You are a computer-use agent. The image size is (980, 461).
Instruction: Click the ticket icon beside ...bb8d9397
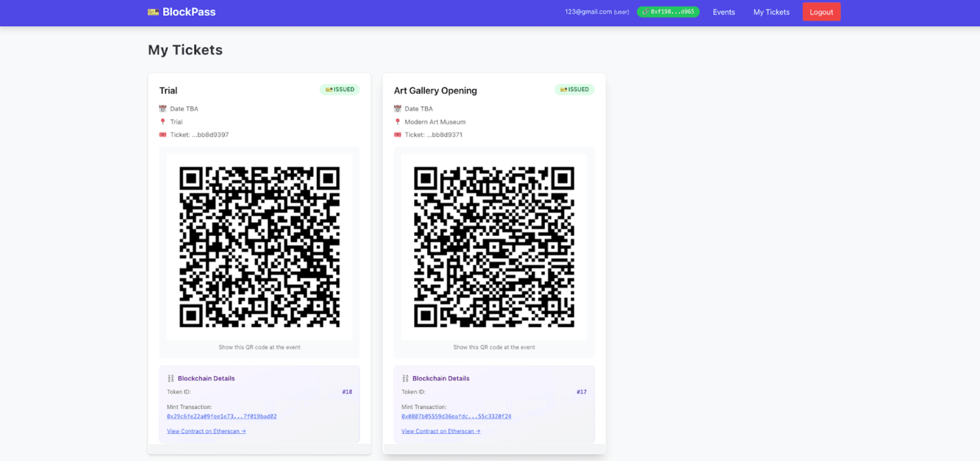[163, 134]
